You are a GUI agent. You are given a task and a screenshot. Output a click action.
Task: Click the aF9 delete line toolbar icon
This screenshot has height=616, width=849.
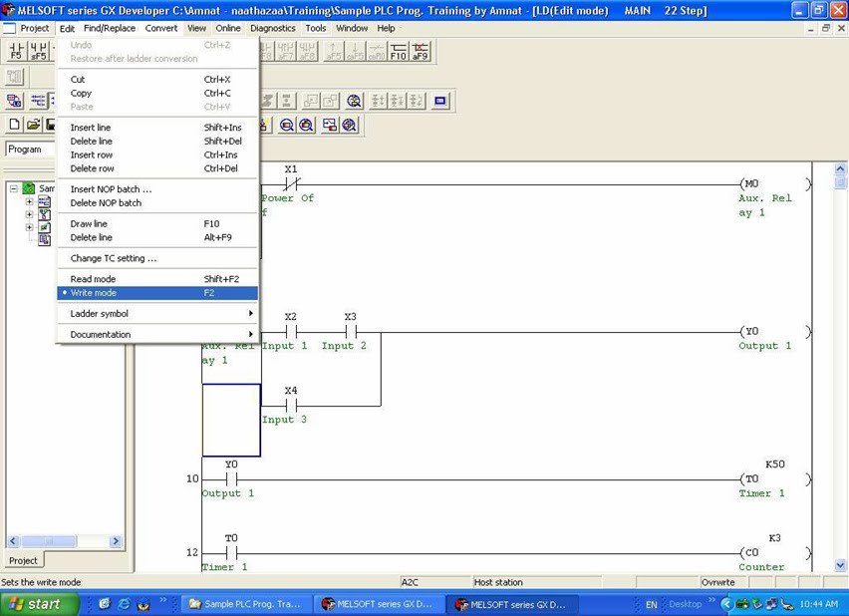pos(421,51)
